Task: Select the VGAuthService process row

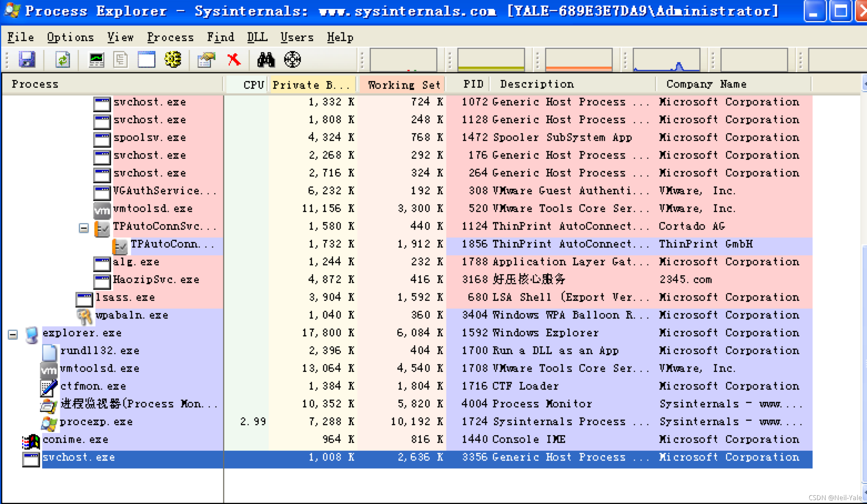Action: click(x=452, y=191)
